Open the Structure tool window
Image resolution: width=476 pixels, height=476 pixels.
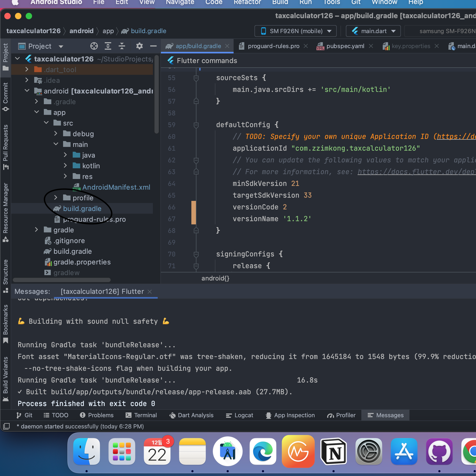(6, 276)
